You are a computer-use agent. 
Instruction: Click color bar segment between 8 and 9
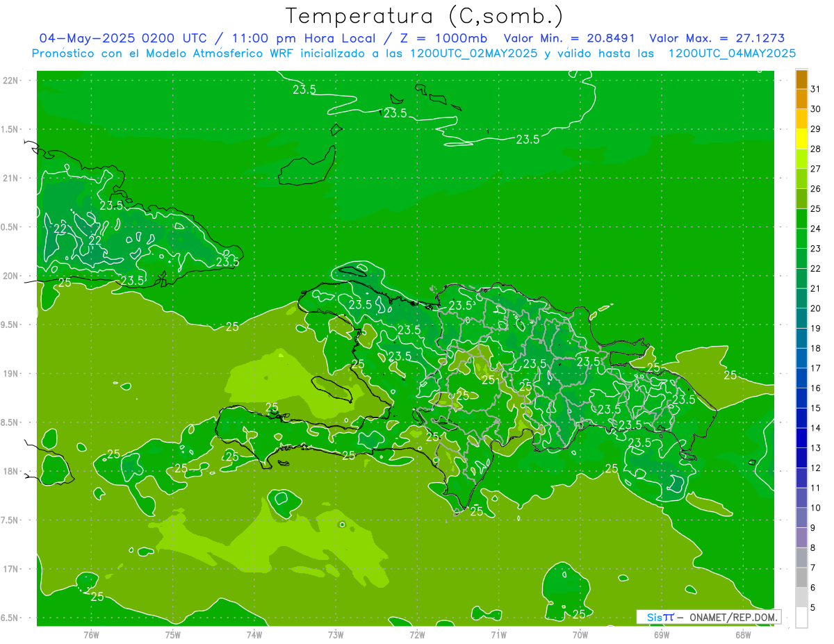801,538
